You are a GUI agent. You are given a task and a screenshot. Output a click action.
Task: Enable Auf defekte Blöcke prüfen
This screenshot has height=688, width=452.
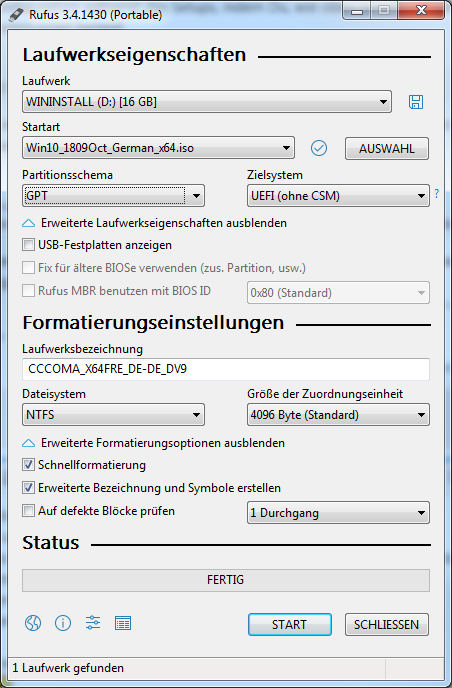coord(29,511)
